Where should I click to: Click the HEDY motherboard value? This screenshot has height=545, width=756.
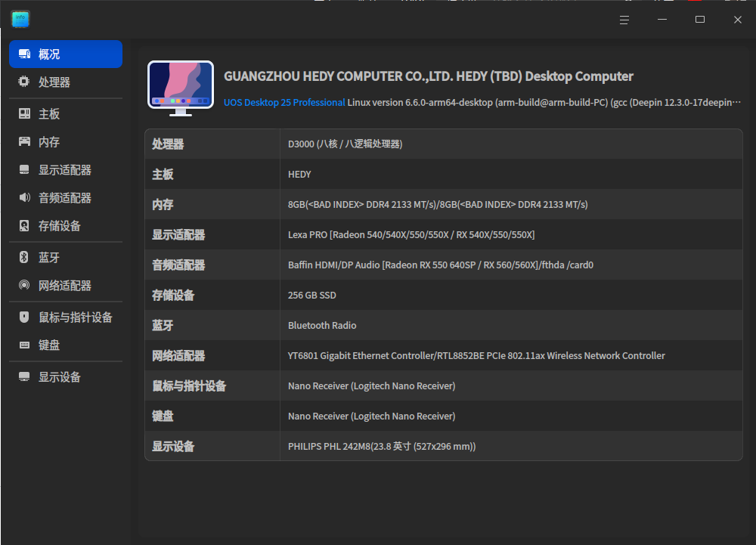tap(299, 175)
